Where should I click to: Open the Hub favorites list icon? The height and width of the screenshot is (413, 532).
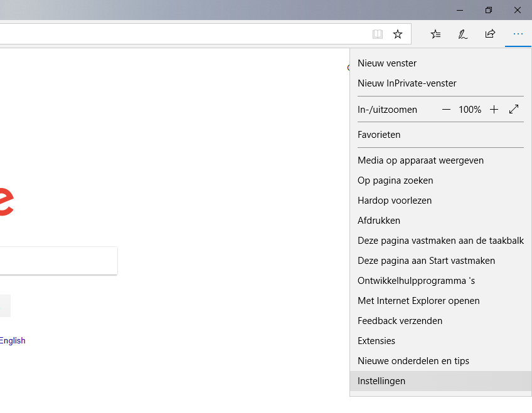click(x=435, y=34)
